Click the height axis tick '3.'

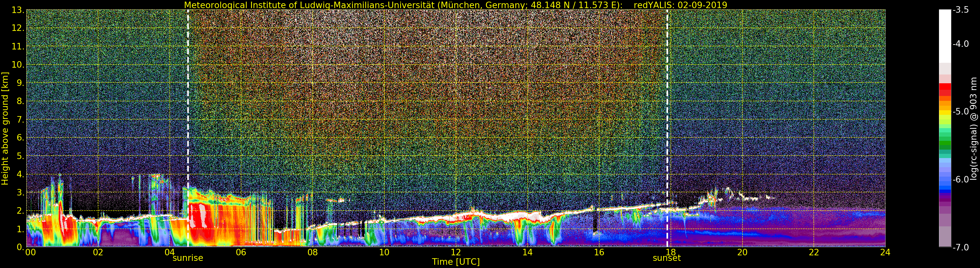pyautogui.click(x=20, y=192)
